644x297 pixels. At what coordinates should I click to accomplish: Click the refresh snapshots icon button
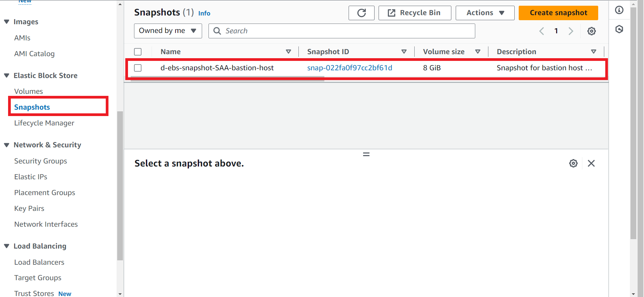click(361, 13)
